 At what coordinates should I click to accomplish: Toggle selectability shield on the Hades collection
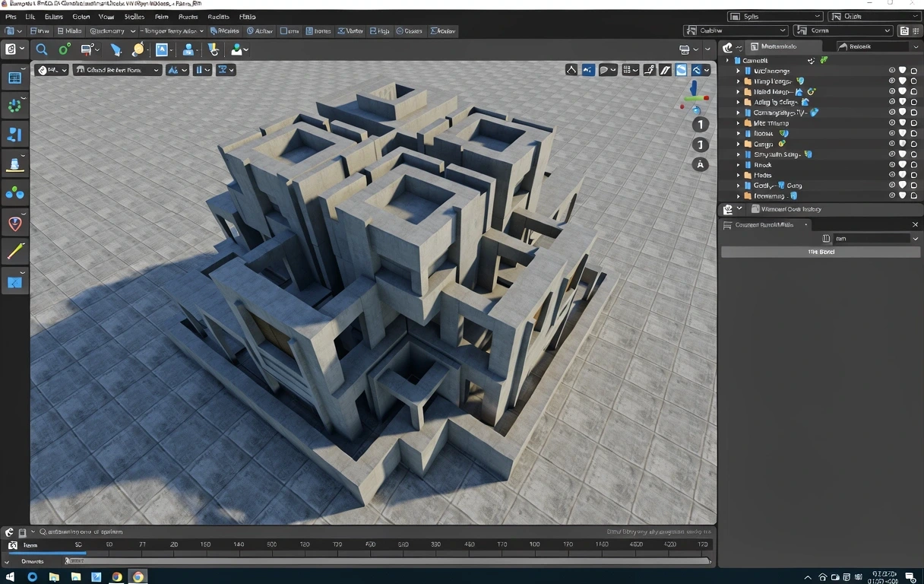(902, 175)
